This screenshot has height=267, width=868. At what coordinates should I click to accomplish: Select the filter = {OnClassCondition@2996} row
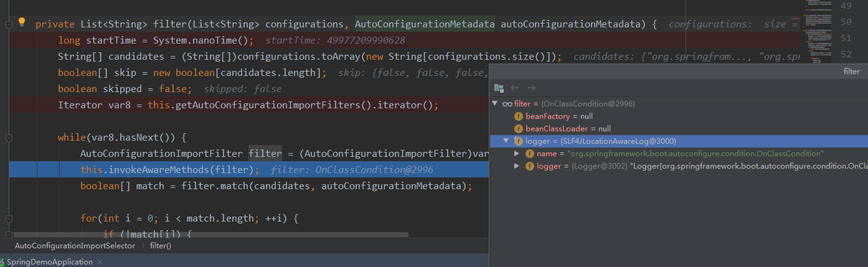pyautogui.click(x=678, y=104)
